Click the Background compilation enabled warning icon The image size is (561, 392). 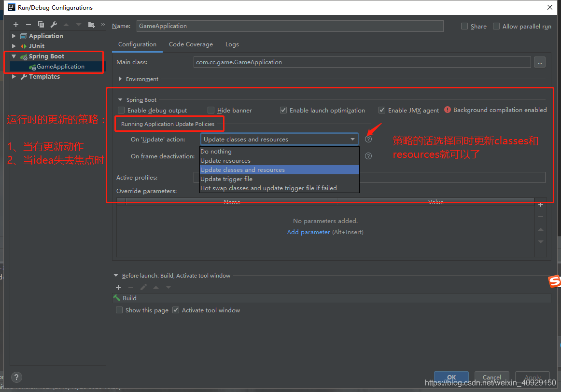[x=448, y=110]
